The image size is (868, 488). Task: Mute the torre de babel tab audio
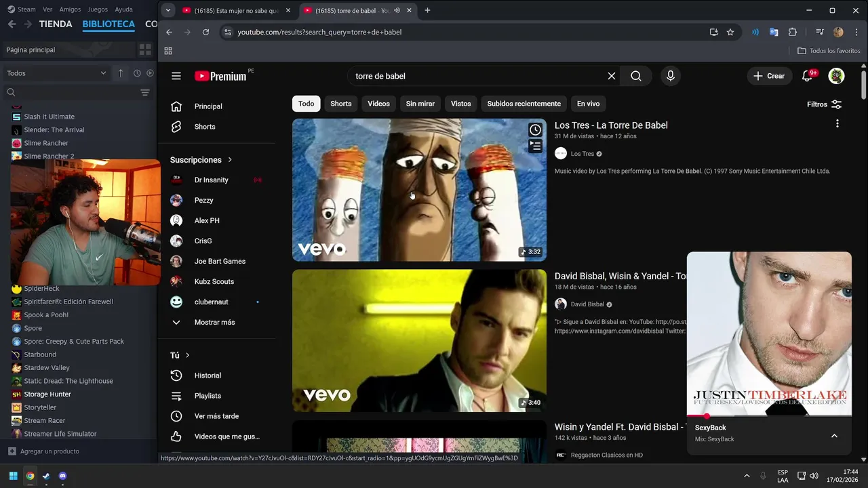397,10
